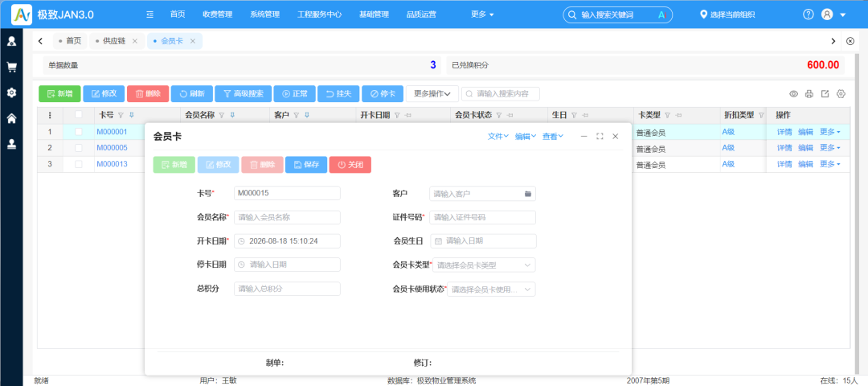Image resolution: width=868 pixels, height=386 pixels.
Task: Click the three-dot column menu in table header
Action: [50, 115]
